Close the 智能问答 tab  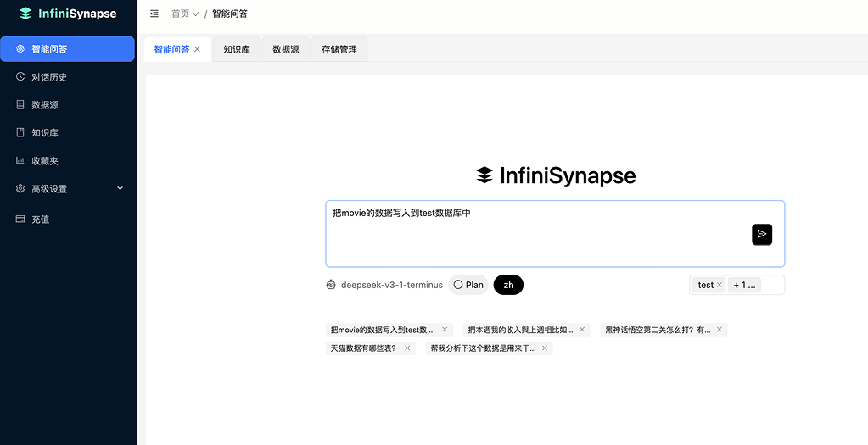[197, 49]
